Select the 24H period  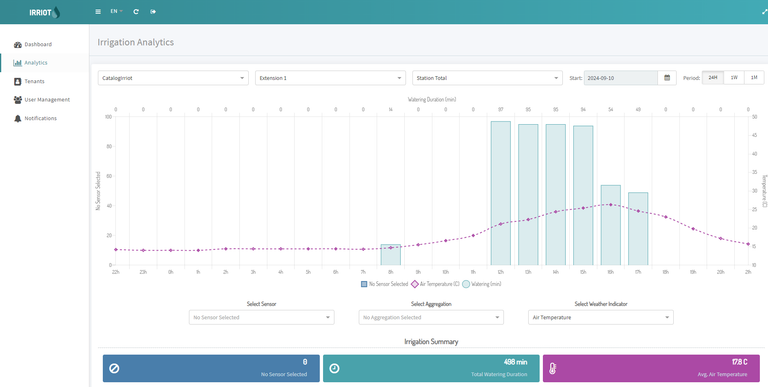[x=713, y=78]
